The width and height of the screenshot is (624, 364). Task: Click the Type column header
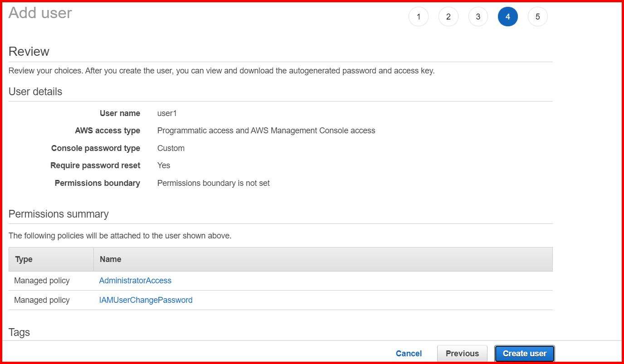[24, 259]
